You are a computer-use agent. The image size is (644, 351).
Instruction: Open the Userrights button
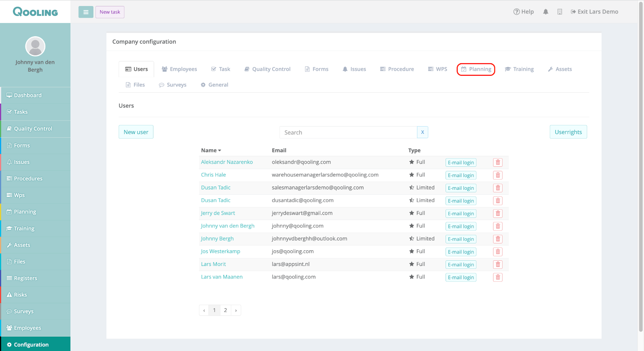pos(568,132)
